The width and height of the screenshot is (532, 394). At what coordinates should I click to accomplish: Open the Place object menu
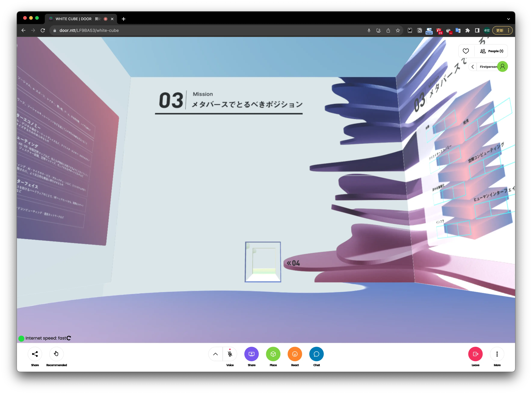pyautogui.click(x=273, y=354)
